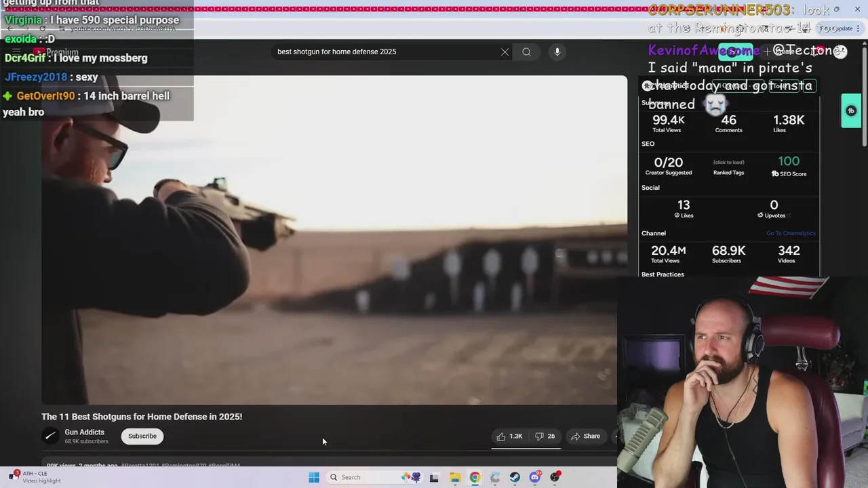
Task: Open OBS Studio from the taskbar
Action: coord(555,477)
